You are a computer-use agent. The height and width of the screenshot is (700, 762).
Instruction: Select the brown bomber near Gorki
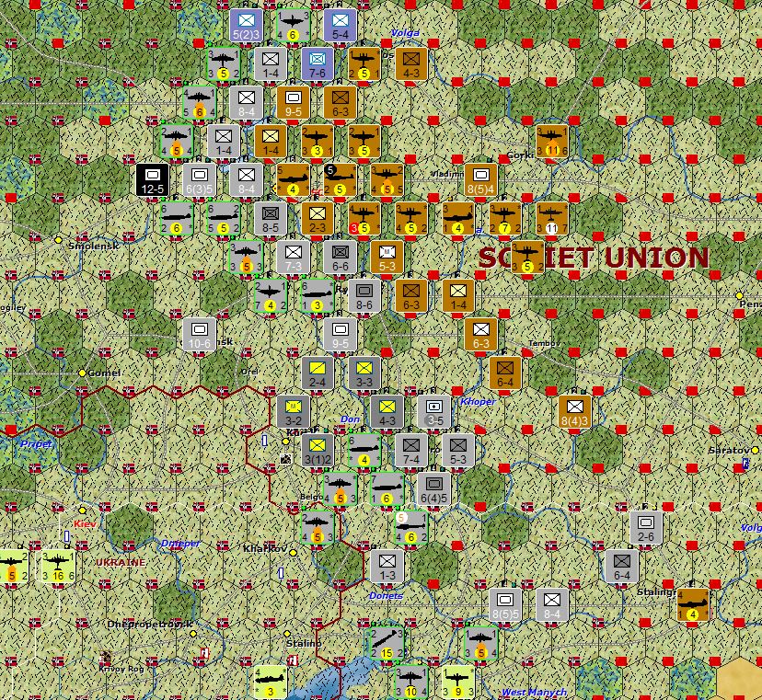click(x=551, y=141)
